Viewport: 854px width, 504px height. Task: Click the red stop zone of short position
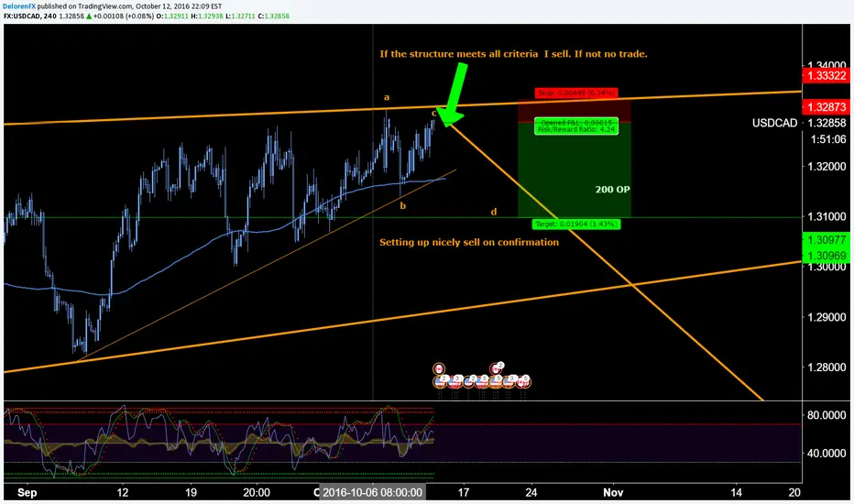[575, 111]
